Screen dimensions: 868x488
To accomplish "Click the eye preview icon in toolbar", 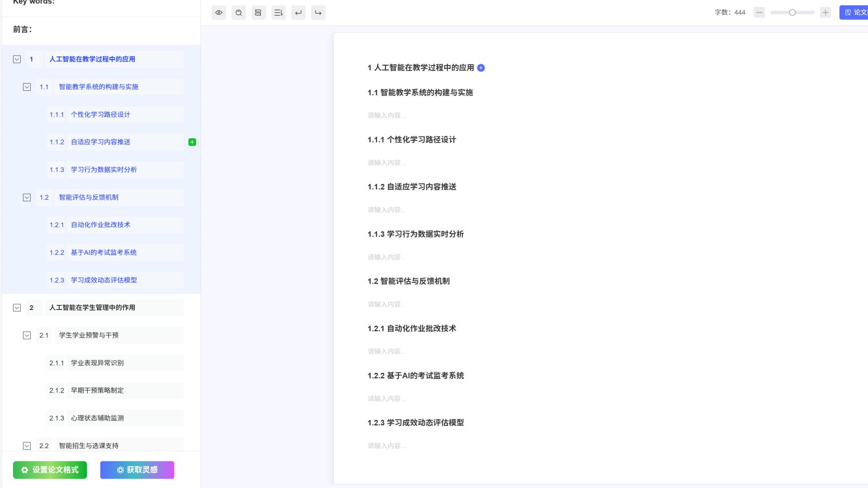I will (219, 13).
